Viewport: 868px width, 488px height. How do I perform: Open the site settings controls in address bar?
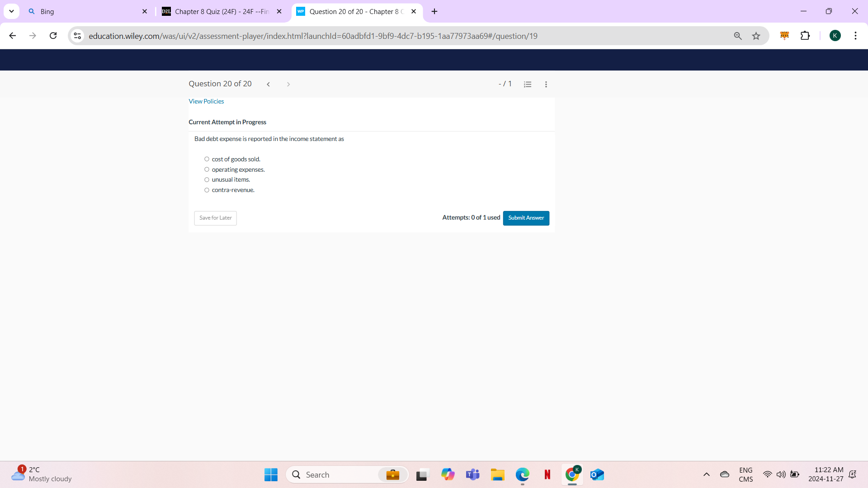tap(77, 36)
